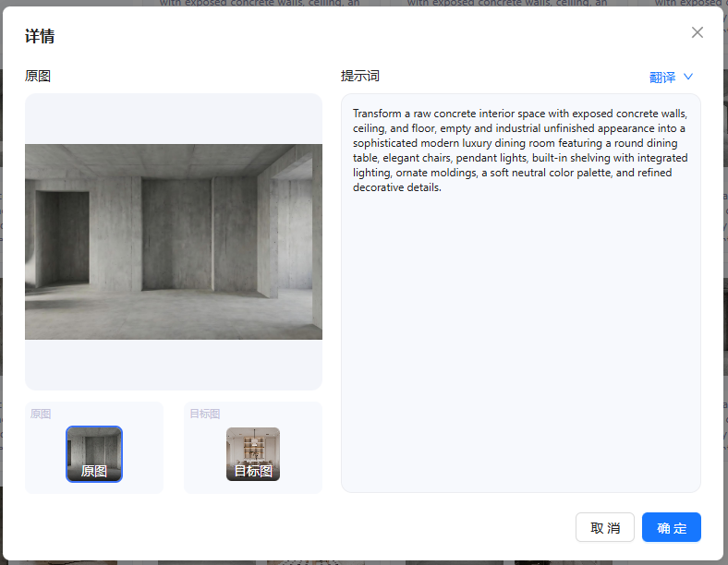Open the 翻译 translate dropdown
Screen dimensions: 728x565
671,77
